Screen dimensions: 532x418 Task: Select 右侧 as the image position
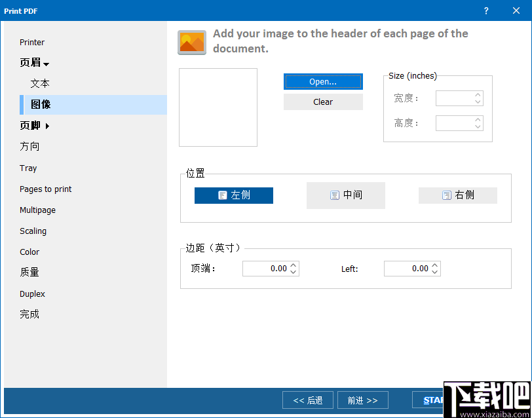458,195
